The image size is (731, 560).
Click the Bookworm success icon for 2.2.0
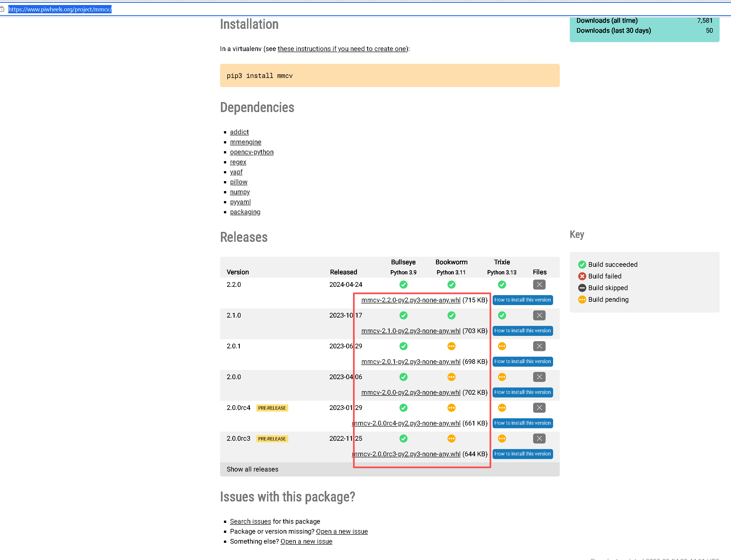pyautogui.click(x=451, y=285)
